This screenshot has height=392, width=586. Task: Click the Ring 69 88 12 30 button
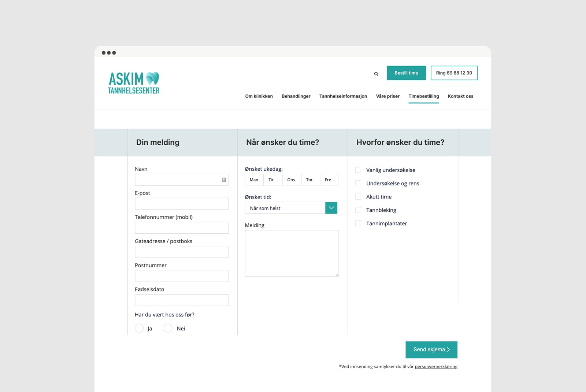pos(454,73)
